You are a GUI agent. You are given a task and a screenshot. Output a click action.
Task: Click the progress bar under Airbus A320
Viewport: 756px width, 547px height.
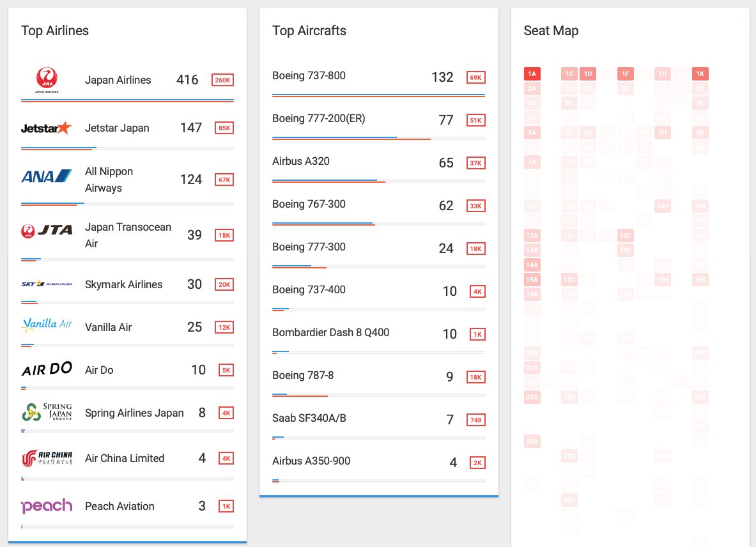tap(379, 181)
